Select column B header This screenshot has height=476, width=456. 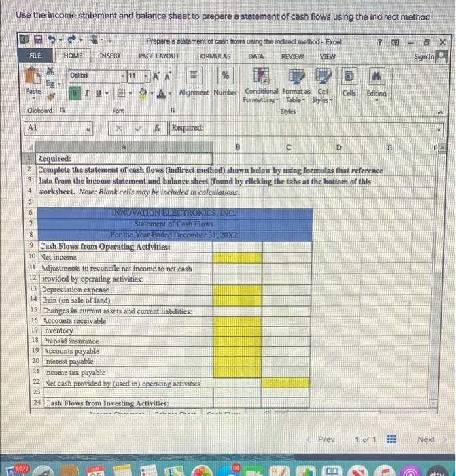coord(237,147)
